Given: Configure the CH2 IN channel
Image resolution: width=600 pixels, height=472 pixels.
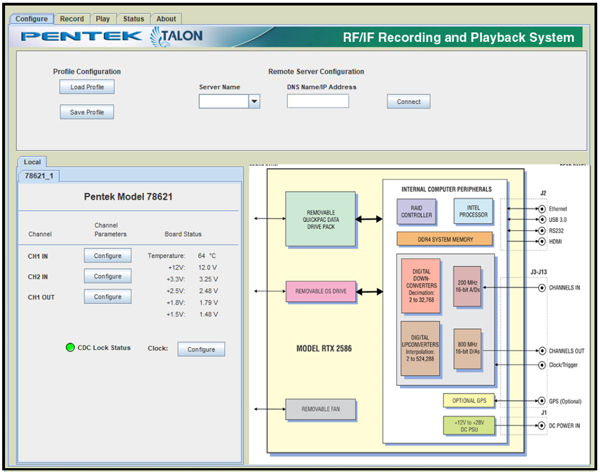Looking at the screenshot, I should [x=108, y=276].
